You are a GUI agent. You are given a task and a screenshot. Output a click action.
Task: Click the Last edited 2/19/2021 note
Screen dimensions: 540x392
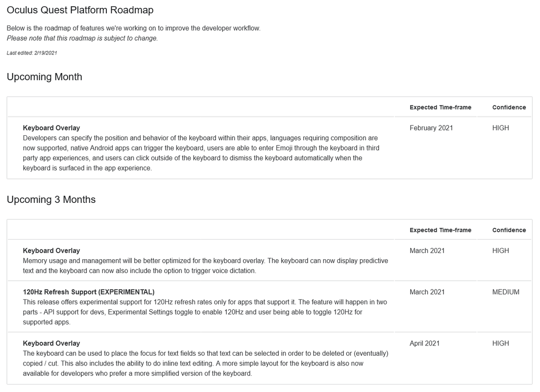32,53
